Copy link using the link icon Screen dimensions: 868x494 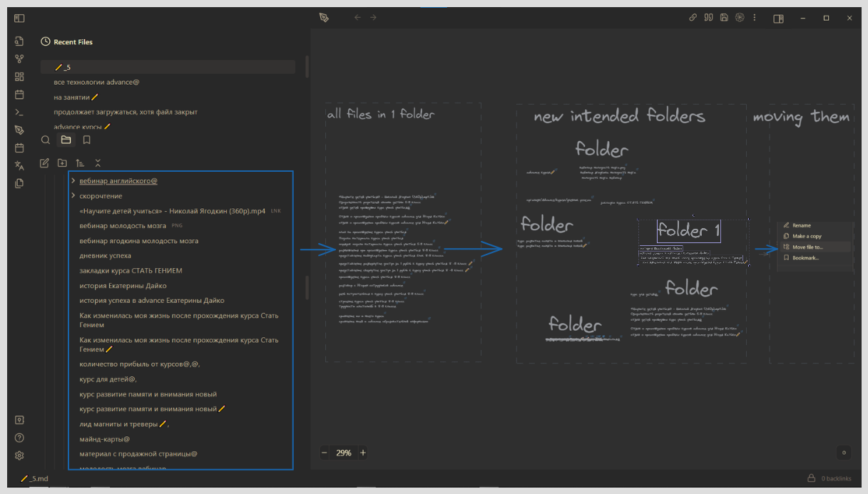[x=693, y=17]
